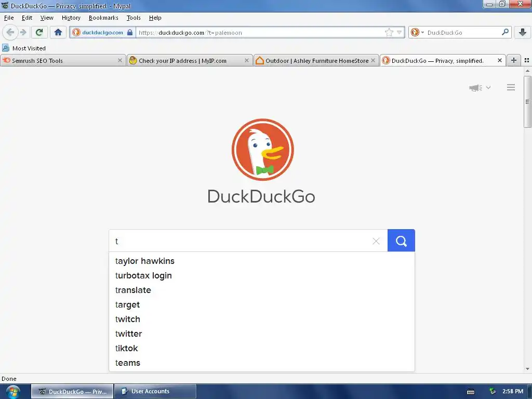The height and width of the screenshot is (399, 532).
Task: Go forward with the Forward arrow
Action: click(x=23, y=32)
